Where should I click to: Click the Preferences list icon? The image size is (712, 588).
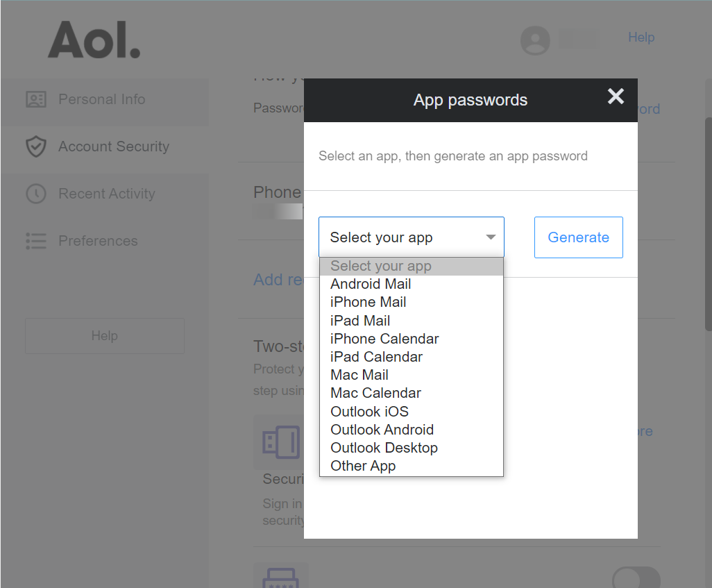35,241
